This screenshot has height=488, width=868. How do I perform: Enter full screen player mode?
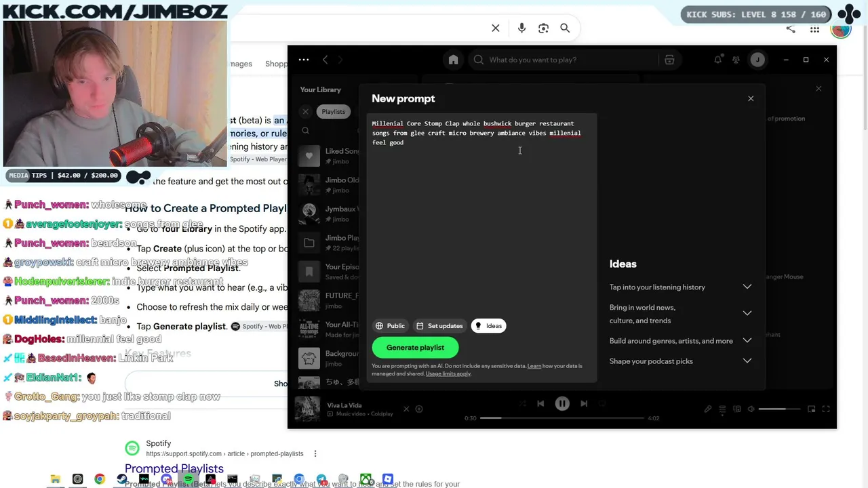[x=826, y=409]
